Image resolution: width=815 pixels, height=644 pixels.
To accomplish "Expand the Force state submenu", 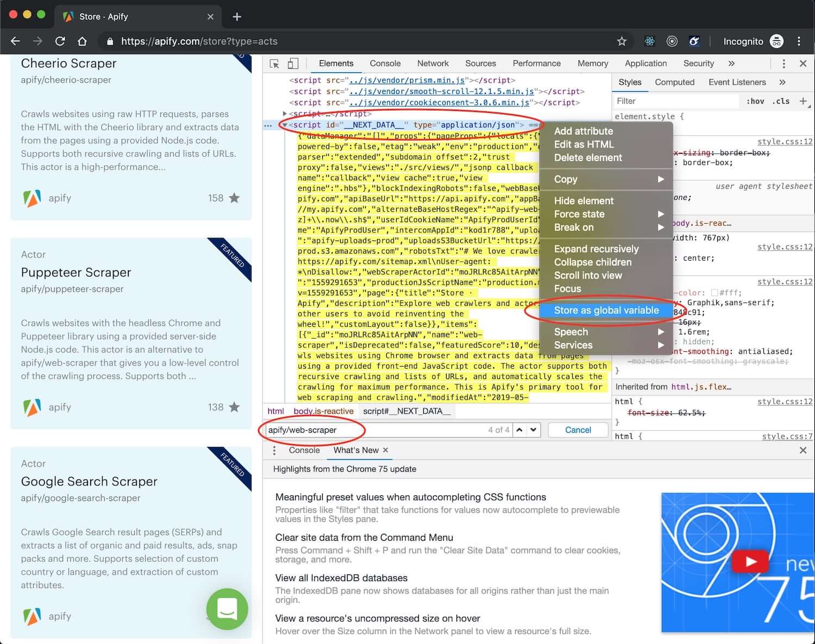I will pos(606,214).
